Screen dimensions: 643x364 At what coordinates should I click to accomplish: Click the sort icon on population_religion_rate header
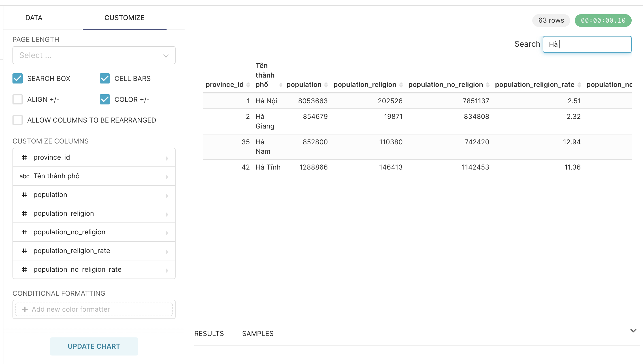pyautogui.click(x=580, y=84)
